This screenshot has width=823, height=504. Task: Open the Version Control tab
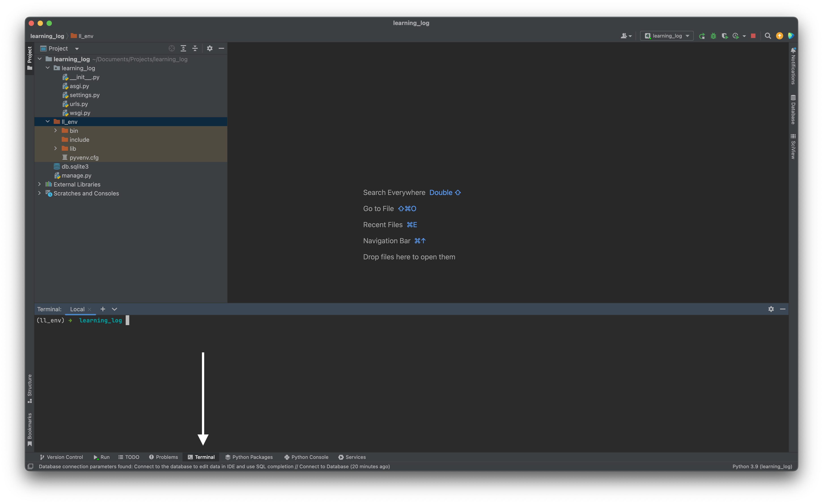[x=62, y=457]
